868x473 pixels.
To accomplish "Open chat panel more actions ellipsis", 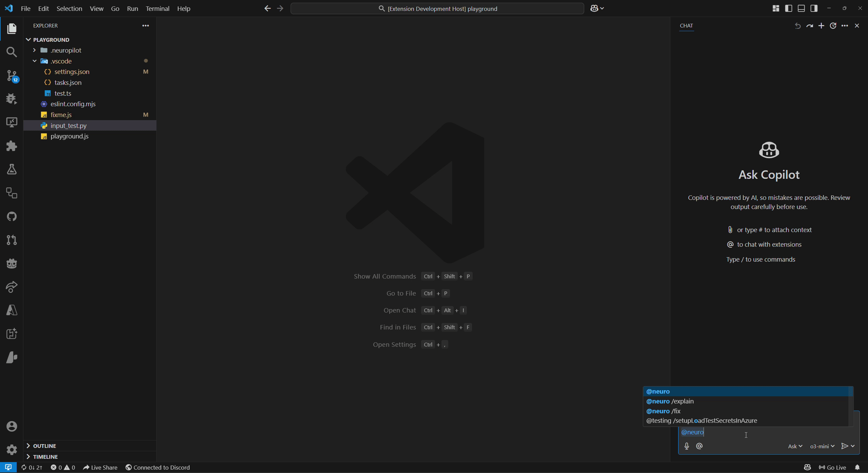I will 845,26.
